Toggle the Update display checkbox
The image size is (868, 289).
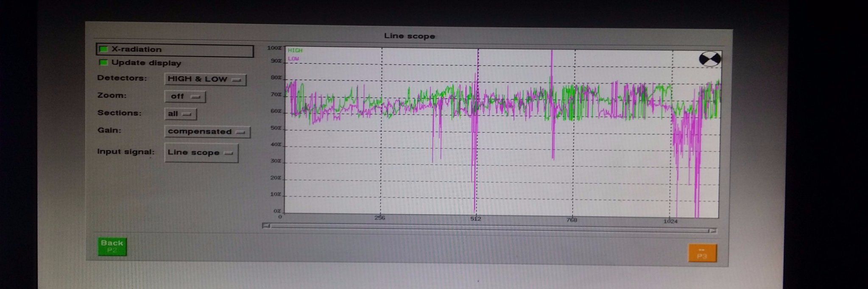coord(103,63)
